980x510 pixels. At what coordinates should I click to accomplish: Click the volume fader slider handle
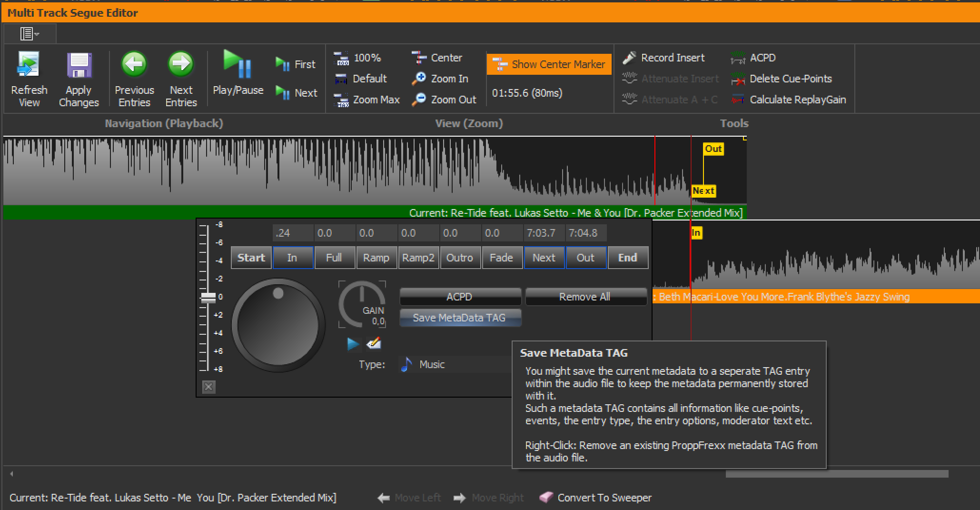pos(208,297)
